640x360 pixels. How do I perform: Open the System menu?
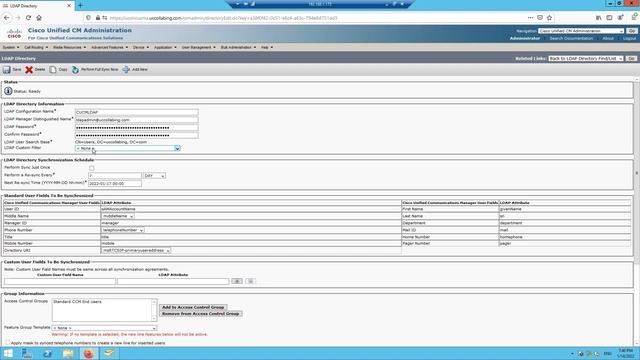[x=11, y=48]
